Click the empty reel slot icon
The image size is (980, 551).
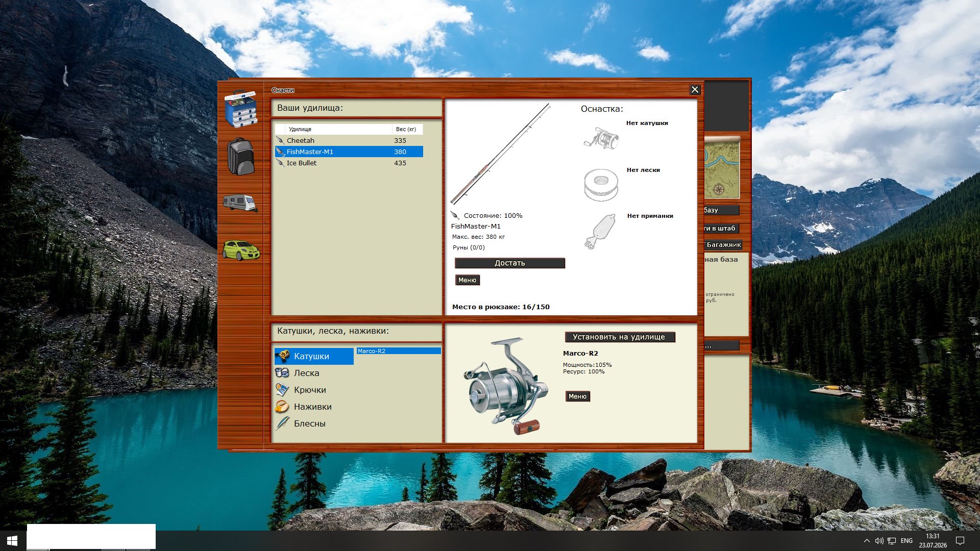[x=601, y=138]
